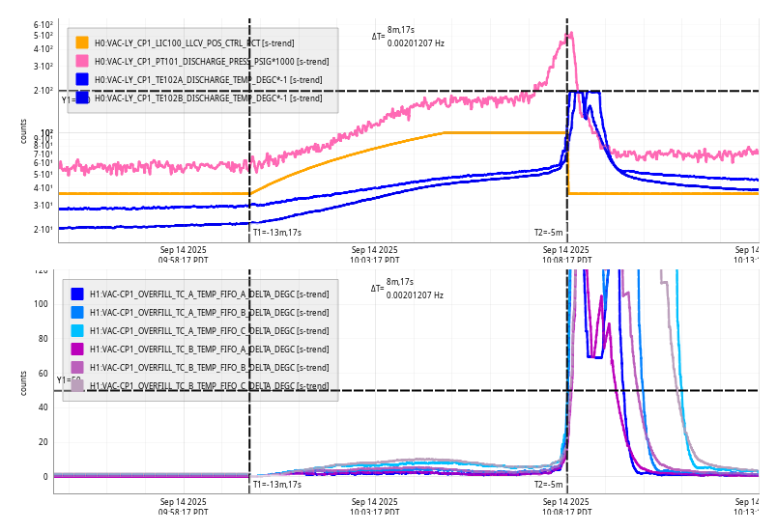This screenshot has width=777, height=532.
Task: Select the TE102B_DISCHARGE_TEMP legend label
Action: [x=208, y=98]
